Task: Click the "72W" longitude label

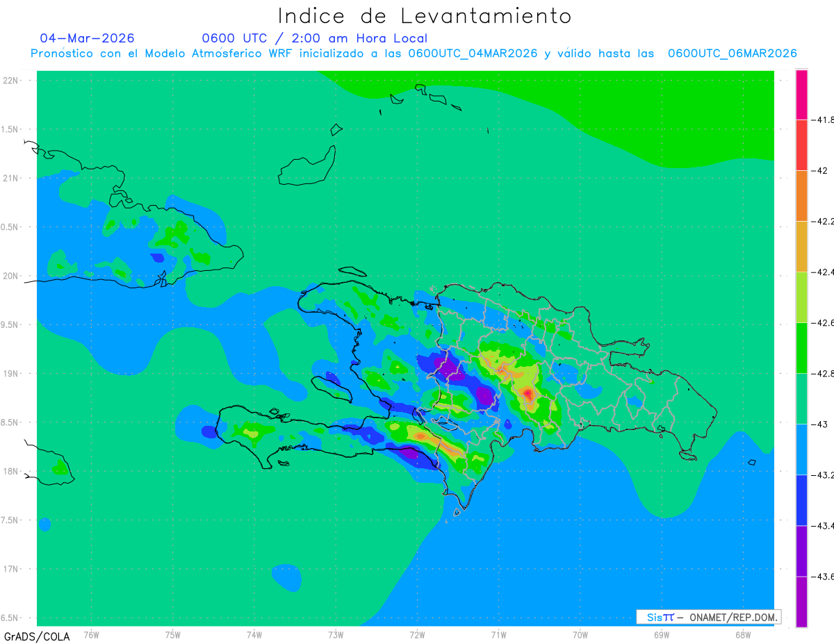Action: 418,634
